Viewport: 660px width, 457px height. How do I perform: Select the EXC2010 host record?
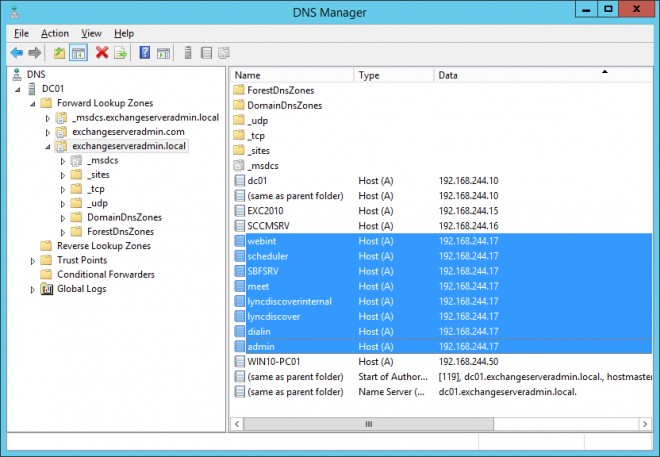coord(267,211)
